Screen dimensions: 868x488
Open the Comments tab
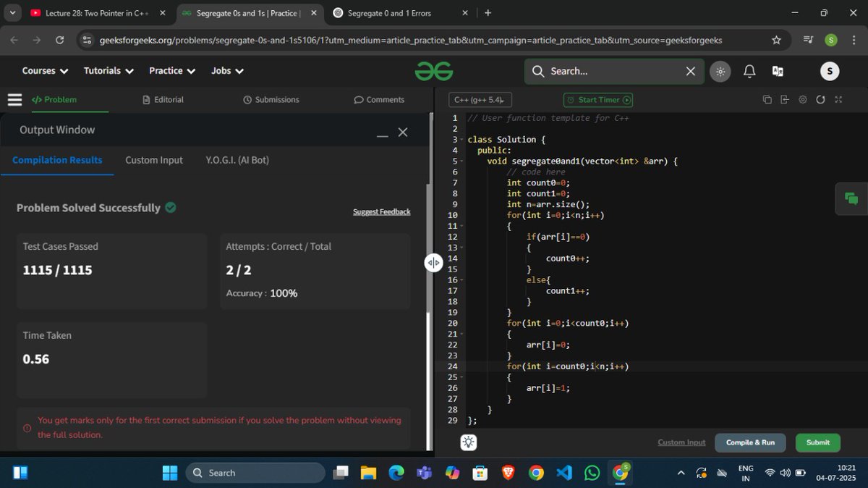tap(379, 100)
